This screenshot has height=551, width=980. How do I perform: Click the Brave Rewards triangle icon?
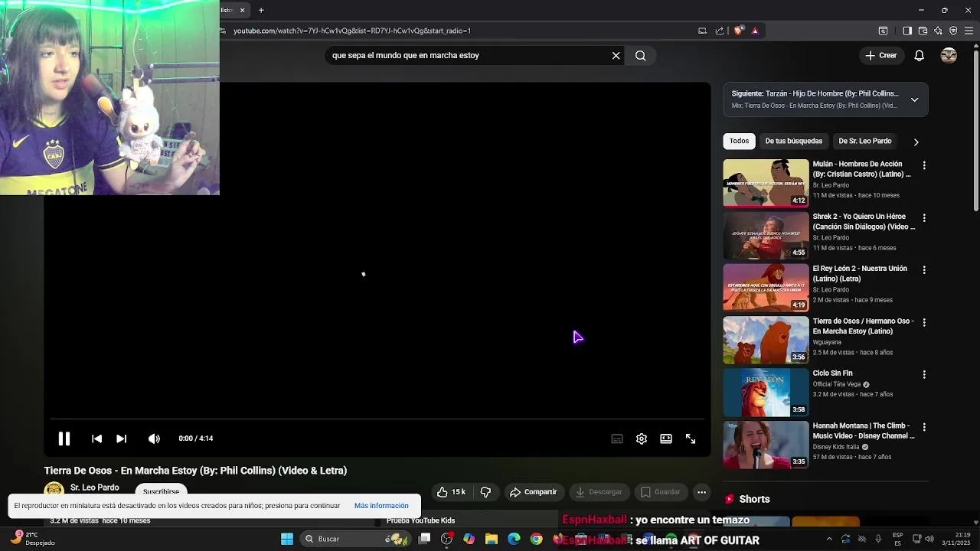click(755, 31)
